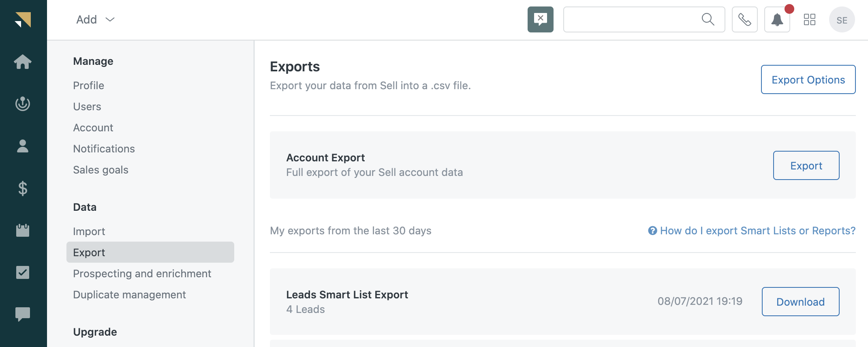Click the Export Options button
The image size is (868, 347).
point(808,79)
